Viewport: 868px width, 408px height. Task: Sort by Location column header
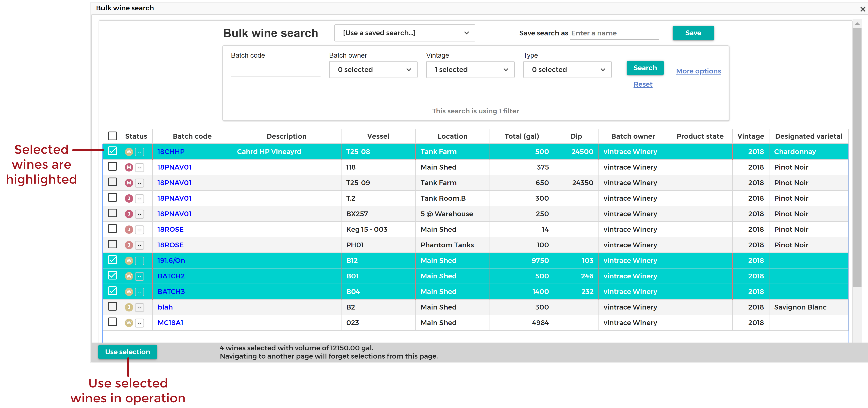[452, 136]
